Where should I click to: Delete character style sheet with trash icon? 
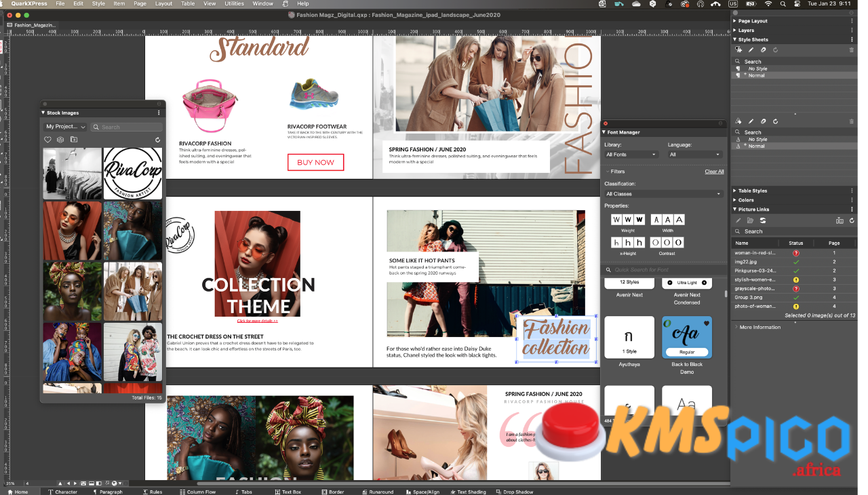coord(852,121)
